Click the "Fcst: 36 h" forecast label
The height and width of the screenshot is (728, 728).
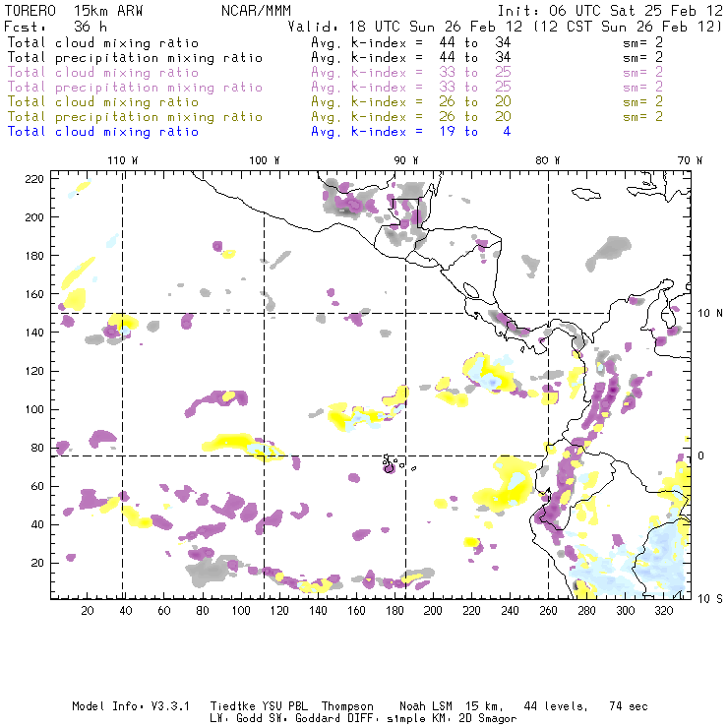point(55,27)
